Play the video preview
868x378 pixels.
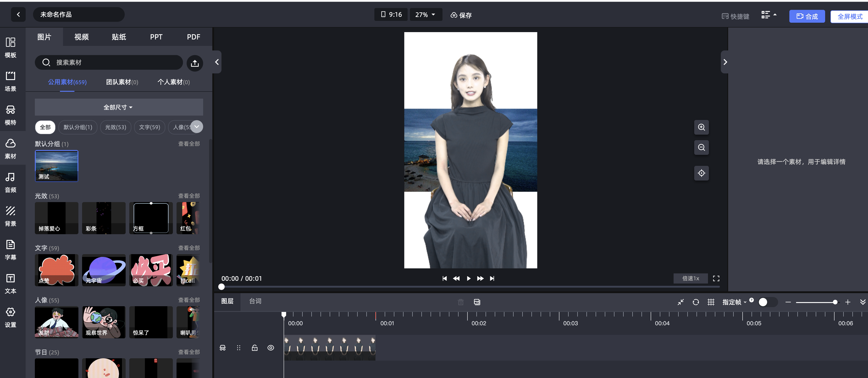[x=468, y=278]
